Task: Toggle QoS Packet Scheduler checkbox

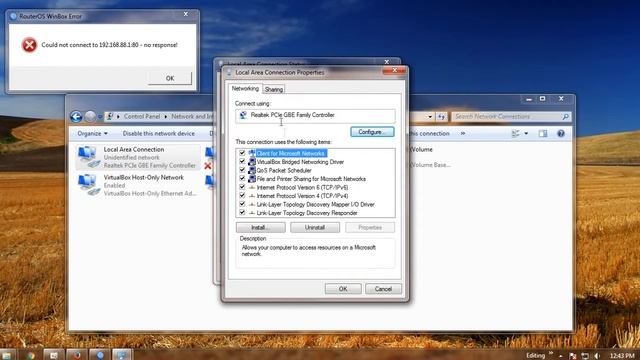Action: [x=242, y=170]
